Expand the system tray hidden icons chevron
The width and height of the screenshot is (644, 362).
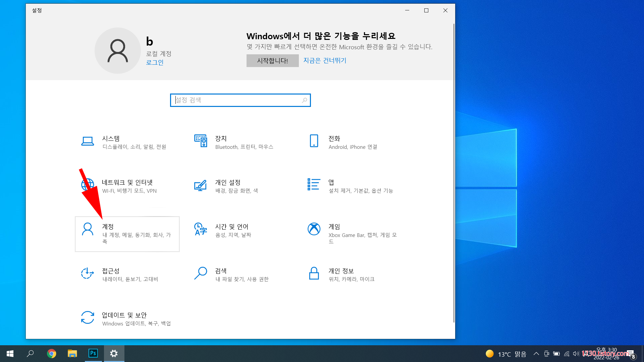[x=536, y=354]
